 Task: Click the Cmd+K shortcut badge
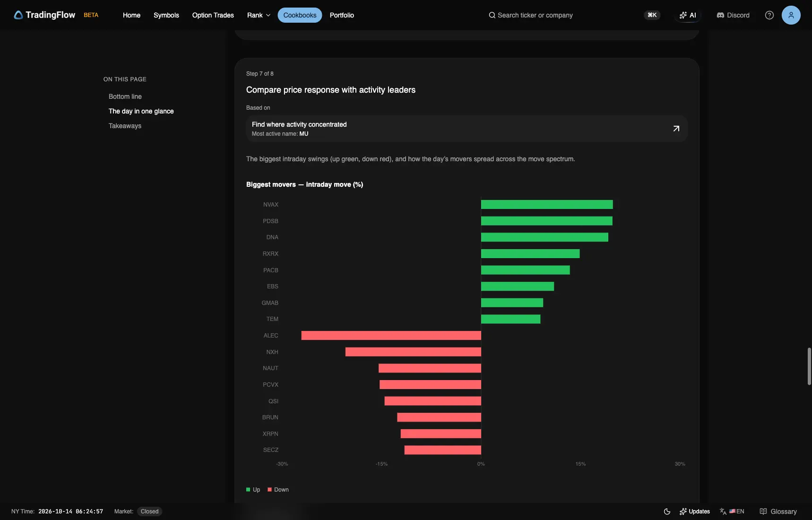tap(652, 15)
